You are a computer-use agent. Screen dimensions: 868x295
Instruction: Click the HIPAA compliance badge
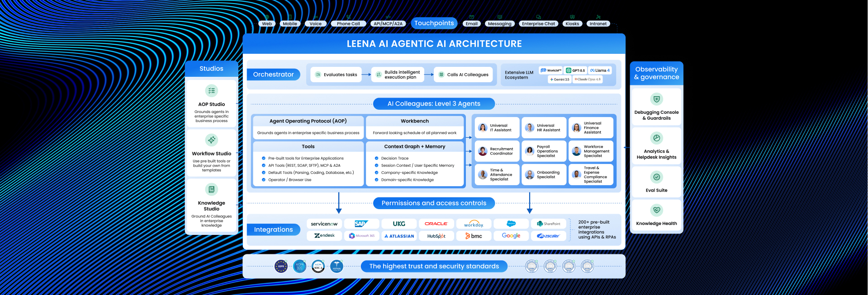click(x=337, y=266)
